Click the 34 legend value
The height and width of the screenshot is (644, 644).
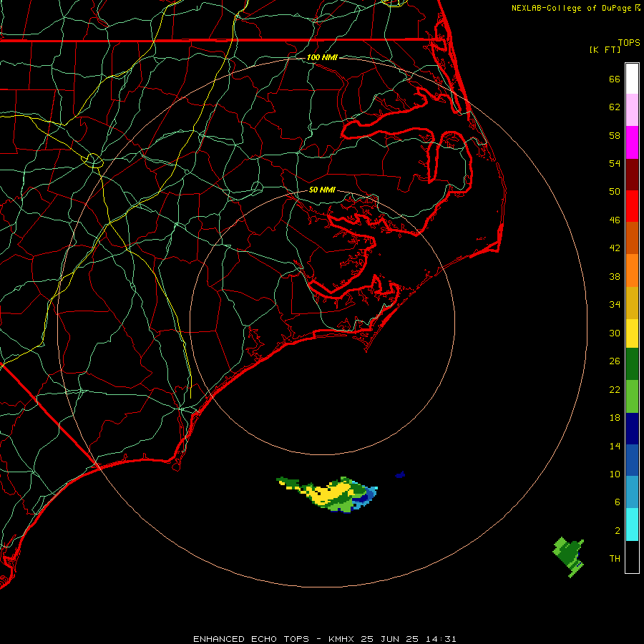coord(615,305)
